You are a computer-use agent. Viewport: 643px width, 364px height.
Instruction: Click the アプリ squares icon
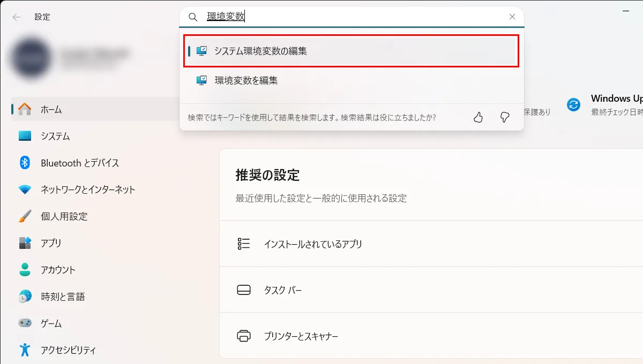25,243
